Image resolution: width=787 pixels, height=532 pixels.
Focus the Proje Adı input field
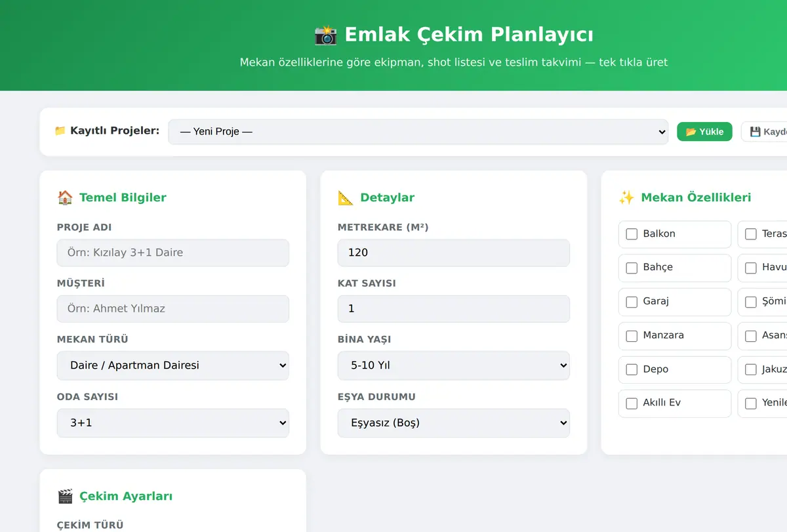coord(173,253)
